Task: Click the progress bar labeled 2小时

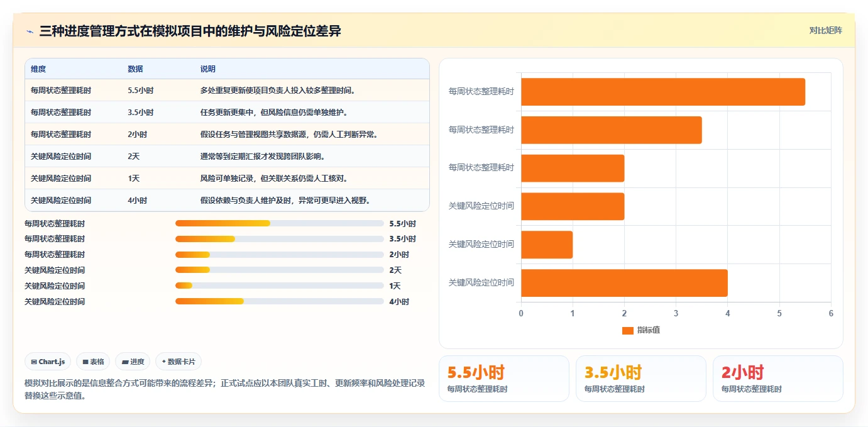Action: [280, 255]
